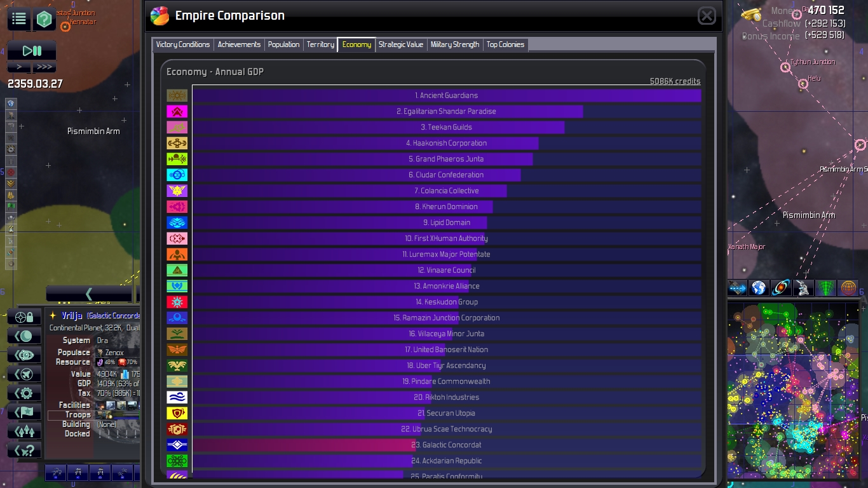This screenshot has width=868, height=488.
Task: Cycle previous idle ship question-mark icon
Action: coord(24,451)
